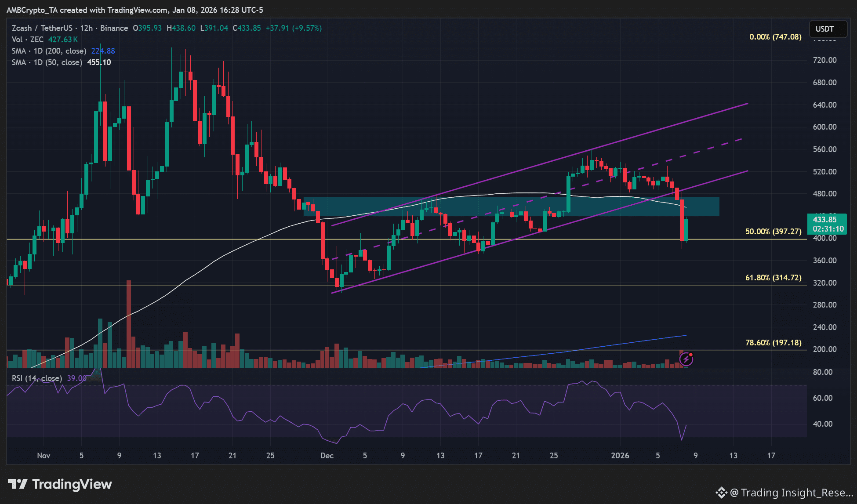Click the Binance exchange name in the header
The width and height of the screenshot is (857, 504).
[114, 28]
